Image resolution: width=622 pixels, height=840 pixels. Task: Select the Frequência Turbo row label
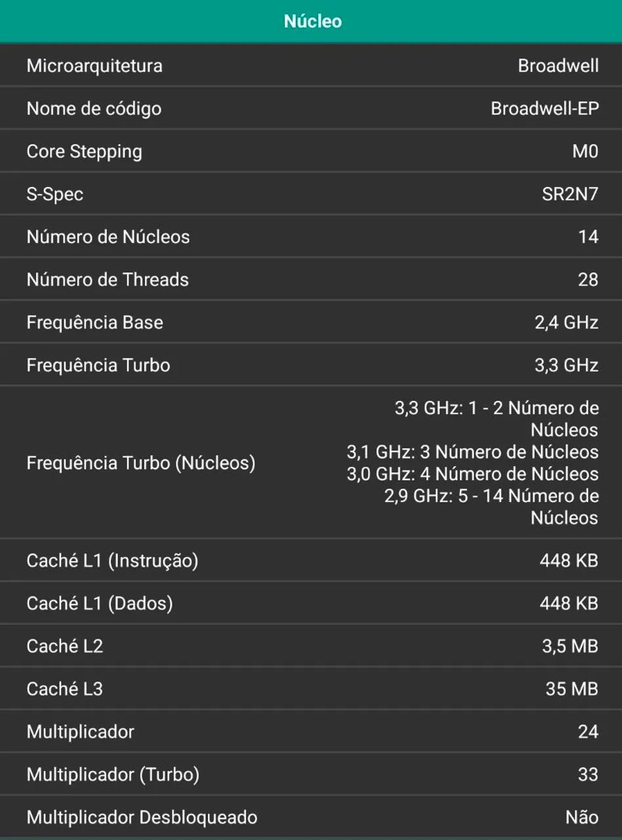click(x=98, y=365)
